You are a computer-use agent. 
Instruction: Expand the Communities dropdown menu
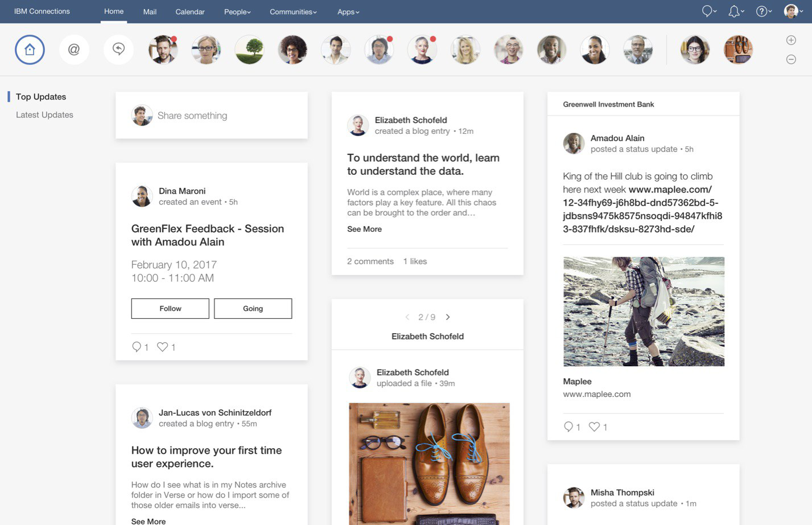coord(293,12)
